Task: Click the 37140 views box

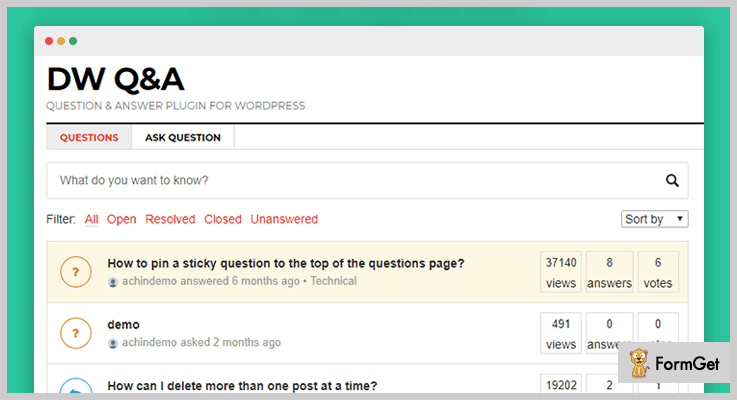Action: tap(561, 272)
